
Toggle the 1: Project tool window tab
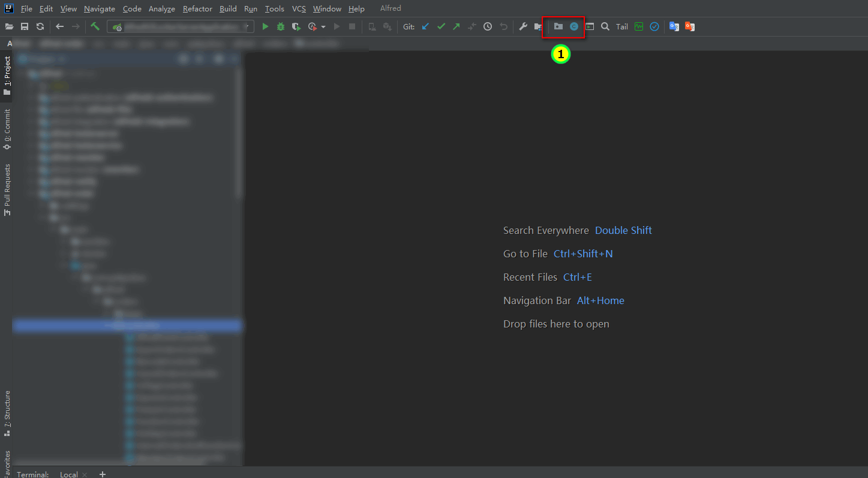pos(7,76)
